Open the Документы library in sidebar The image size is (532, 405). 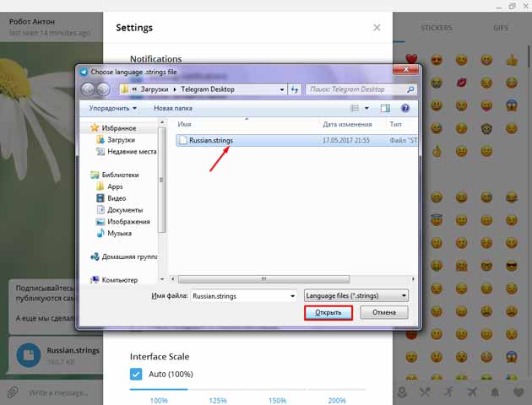[124, 209]
